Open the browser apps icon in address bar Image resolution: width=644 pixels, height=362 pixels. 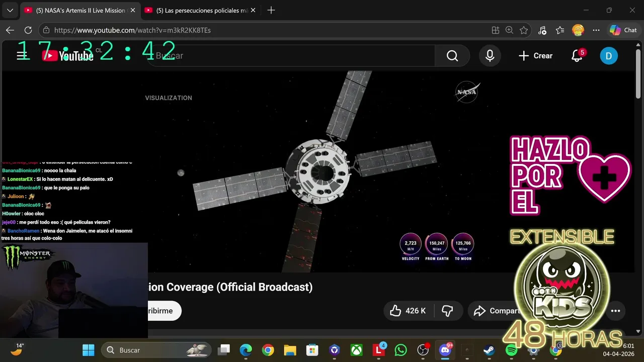click(x=496, y=30)
